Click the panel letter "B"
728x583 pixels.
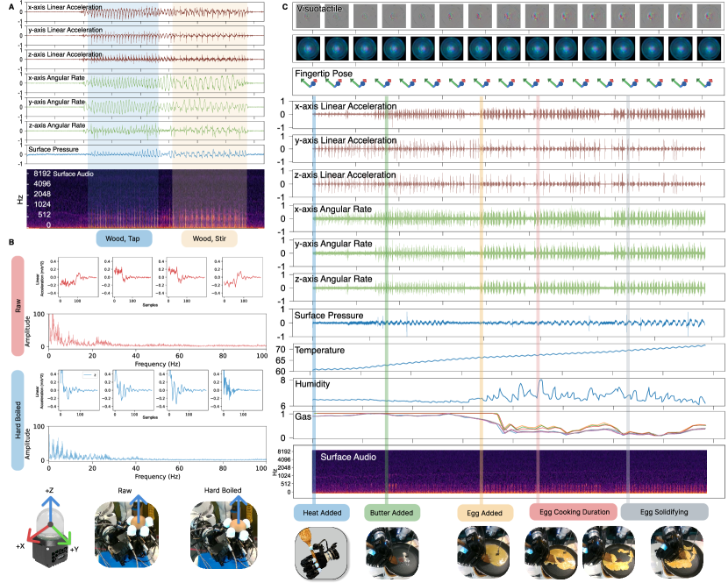(x=11, y=242)
